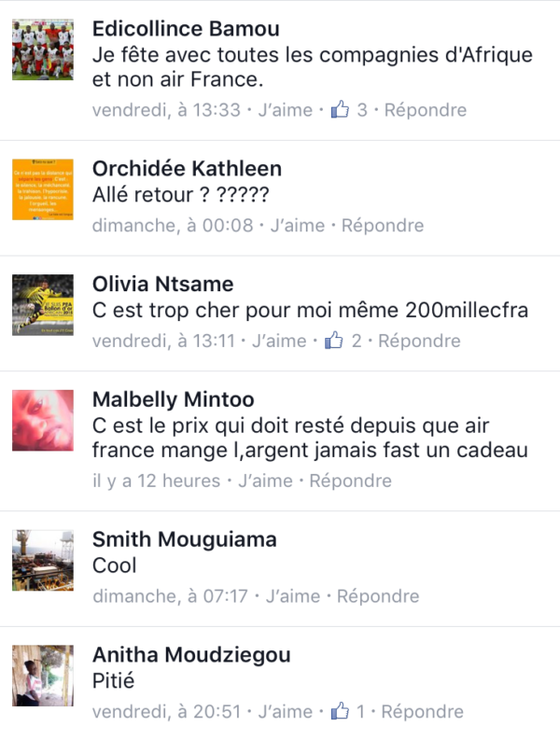Click thumbs-up icon on Anitha Moudziegou's comment
This screenshot has width=560, height=740.
[340, 710]
